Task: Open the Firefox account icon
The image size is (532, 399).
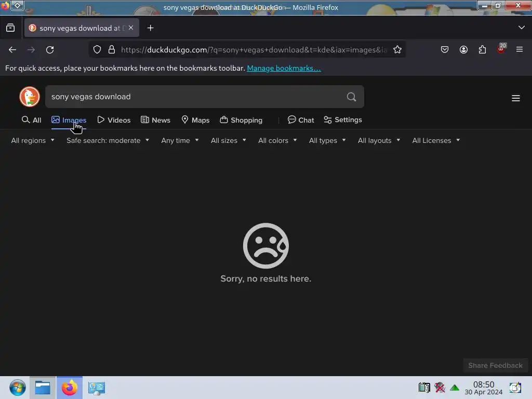Action: (463, 49)
